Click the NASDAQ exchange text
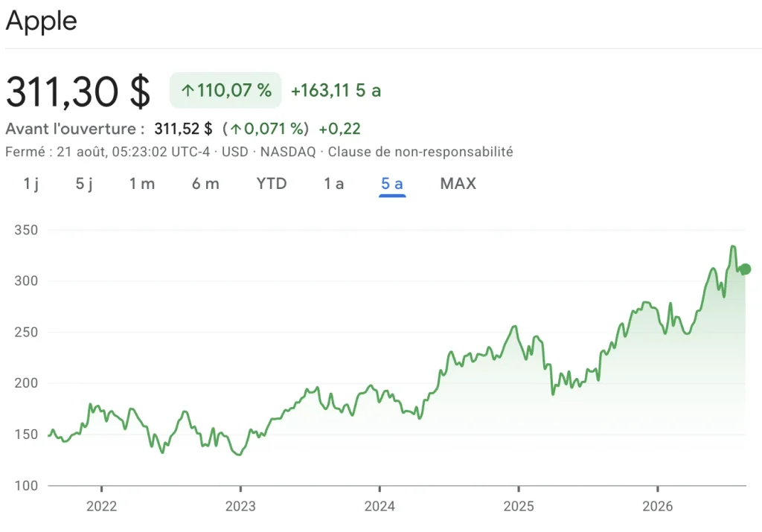Screen dimensions: 762x532 click(288, 152)
